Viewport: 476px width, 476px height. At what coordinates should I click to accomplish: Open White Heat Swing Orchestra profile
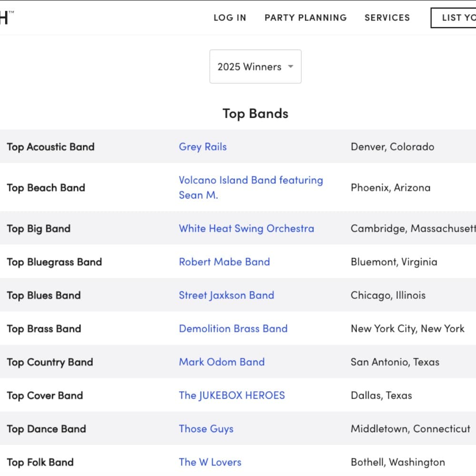click(246, 228)
